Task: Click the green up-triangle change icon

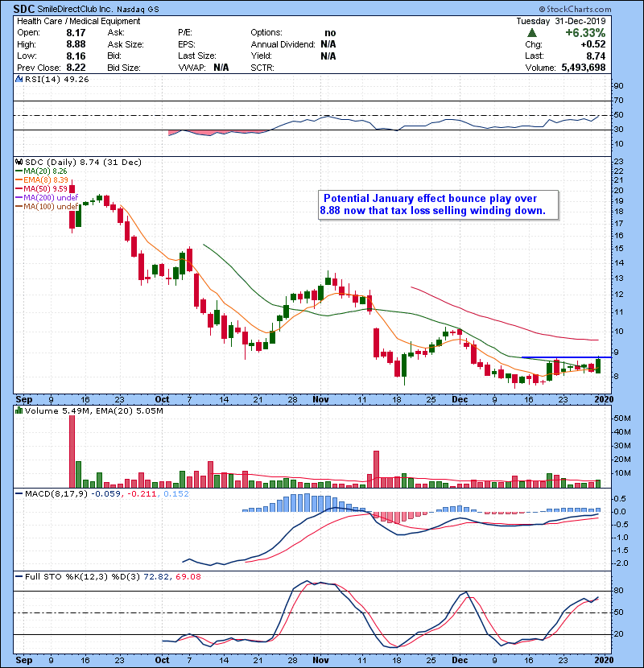Action: (532, 33)
